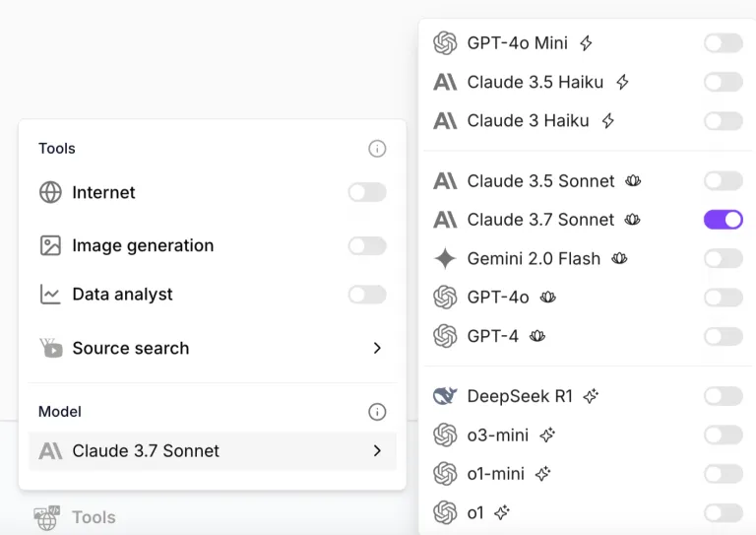Click the lightning bolt next to Claude 3.5 Haiku
This screenshot has width=756, height=535.
click(622, 82)
